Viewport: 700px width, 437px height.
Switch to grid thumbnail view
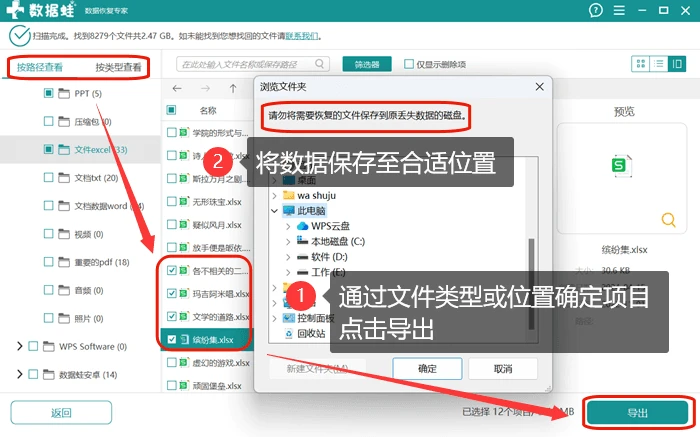[641, 64]
